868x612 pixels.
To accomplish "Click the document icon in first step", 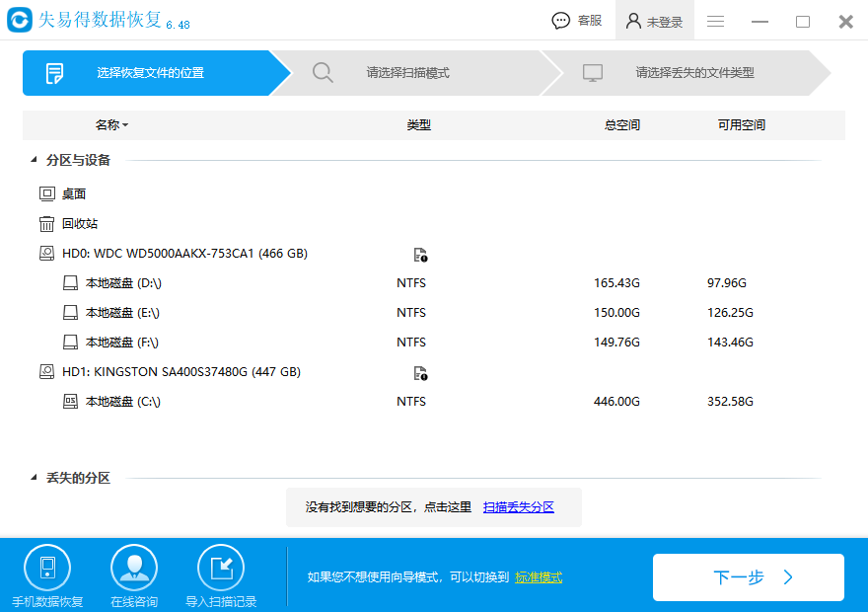I will [x=54, y=73].
